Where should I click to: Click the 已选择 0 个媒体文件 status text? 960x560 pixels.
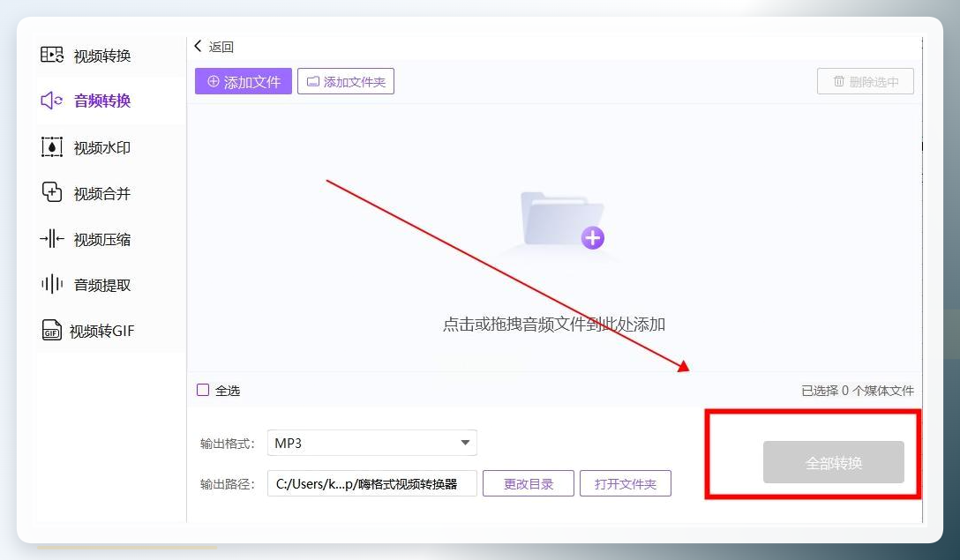coord(857,391)
